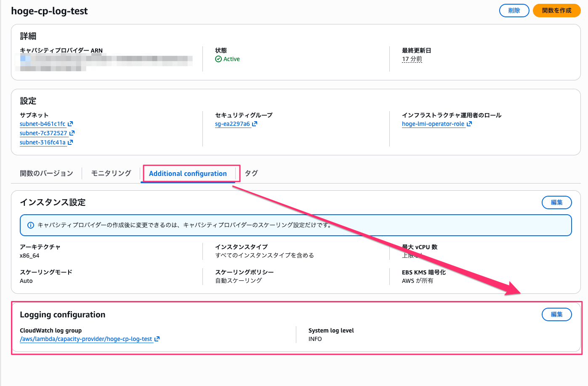Viewport: 588px width, 386px height.
Task: Click the hoge-cp-log-test page title
Action: coord(49,11)
